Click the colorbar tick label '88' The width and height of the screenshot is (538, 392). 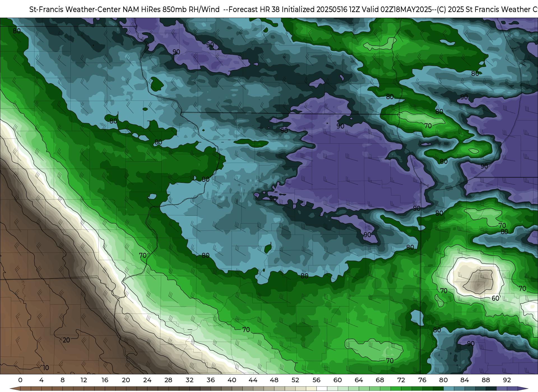coord(486,380)
